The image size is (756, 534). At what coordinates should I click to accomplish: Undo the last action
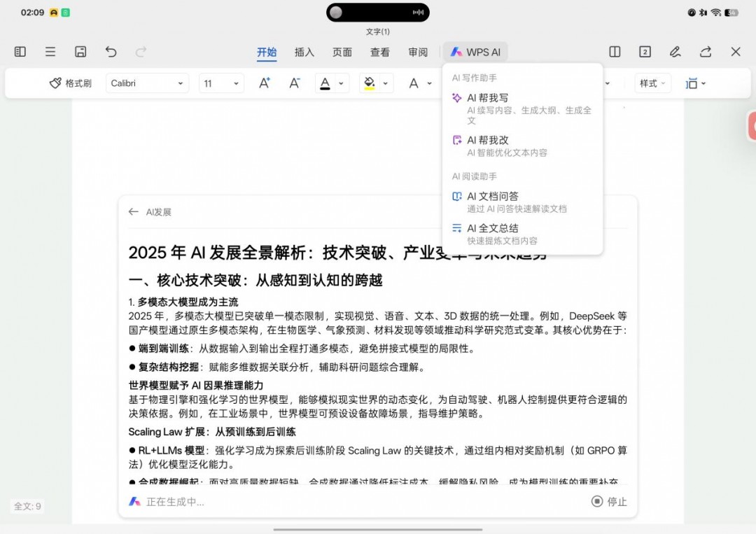111,52
